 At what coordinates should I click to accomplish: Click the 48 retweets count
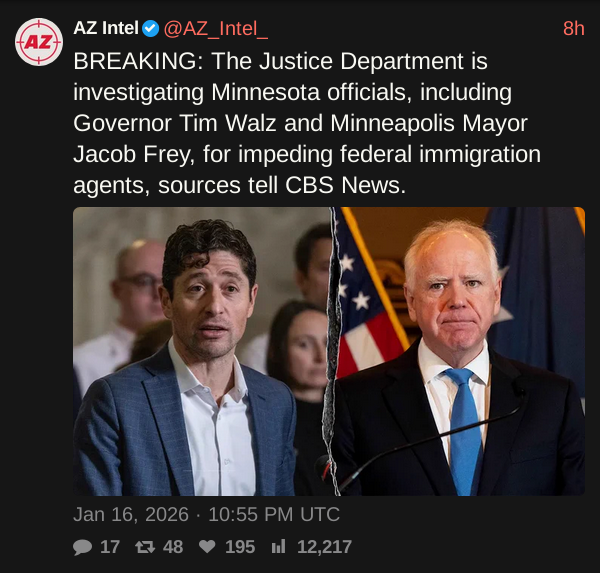coord(172,547)
